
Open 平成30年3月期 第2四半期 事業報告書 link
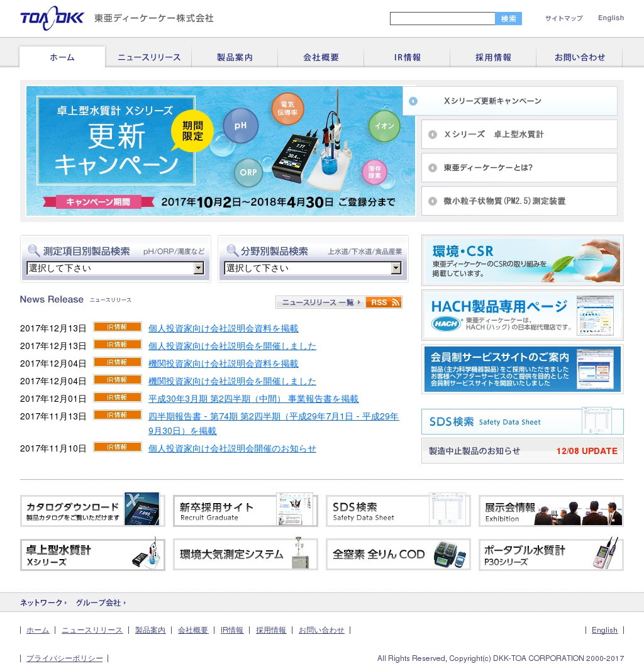pyautogui.click(x=253, y=399)
